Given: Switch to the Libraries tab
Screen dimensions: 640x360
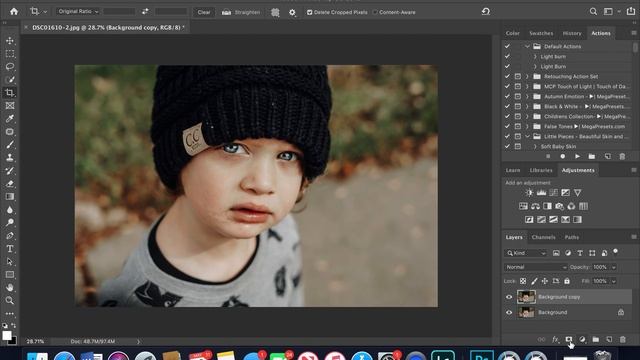Looking at the screenshot, I should 541,170.
